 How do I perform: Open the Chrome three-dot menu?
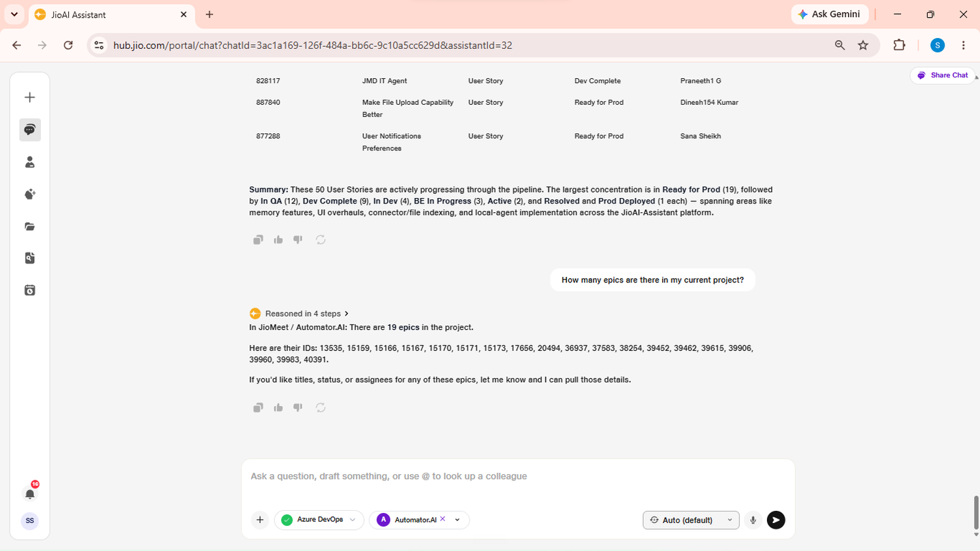(963, 45)
